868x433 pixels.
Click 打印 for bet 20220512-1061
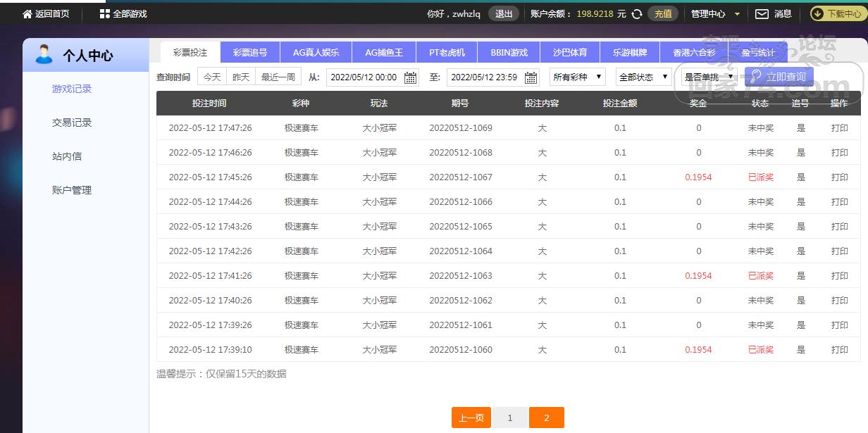pyautogui.click(x=839, y=325)
